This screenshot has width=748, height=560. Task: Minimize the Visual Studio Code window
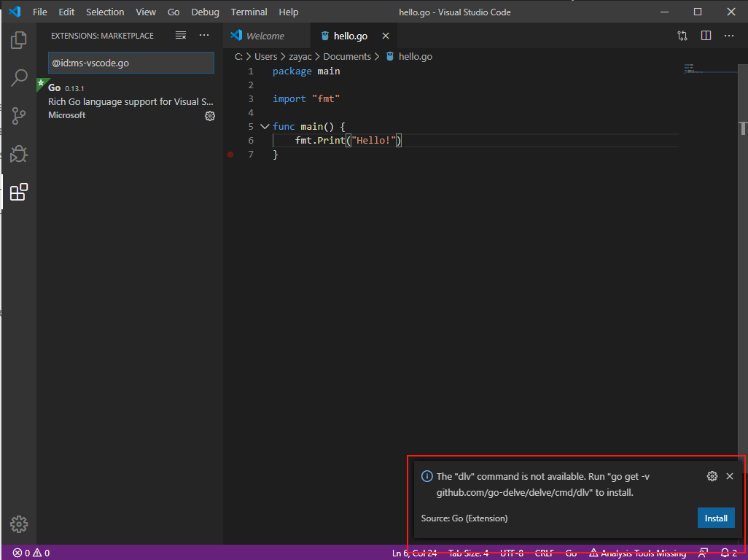[664, 12]
